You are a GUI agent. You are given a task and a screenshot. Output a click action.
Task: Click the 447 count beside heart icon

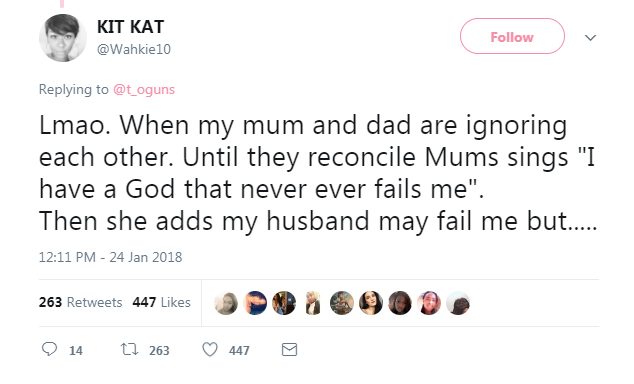pos(239,350)
